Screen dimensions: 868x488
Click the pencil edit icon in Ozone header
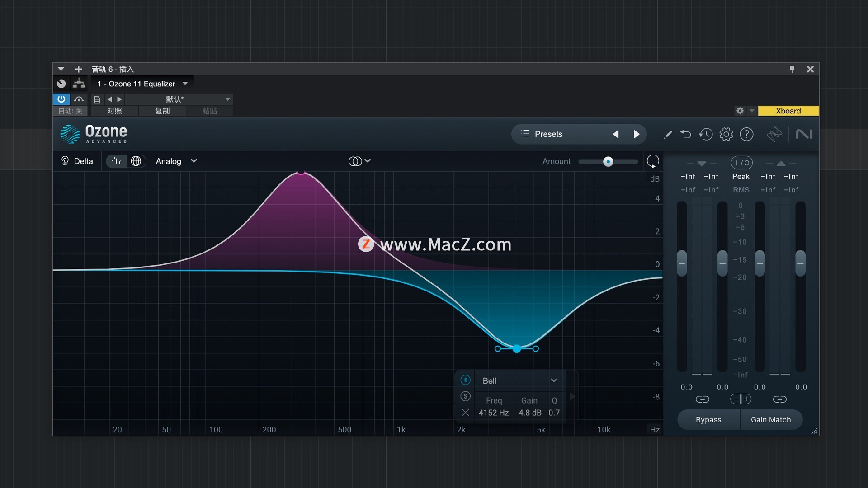point(667,135)
